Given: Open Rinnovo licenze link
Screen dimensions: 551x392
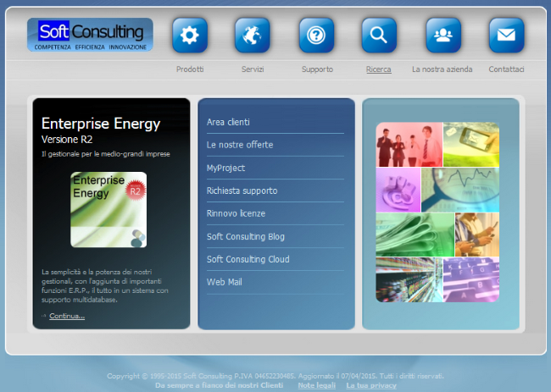Looking at the screenshot, I should [x=237, y=213].
